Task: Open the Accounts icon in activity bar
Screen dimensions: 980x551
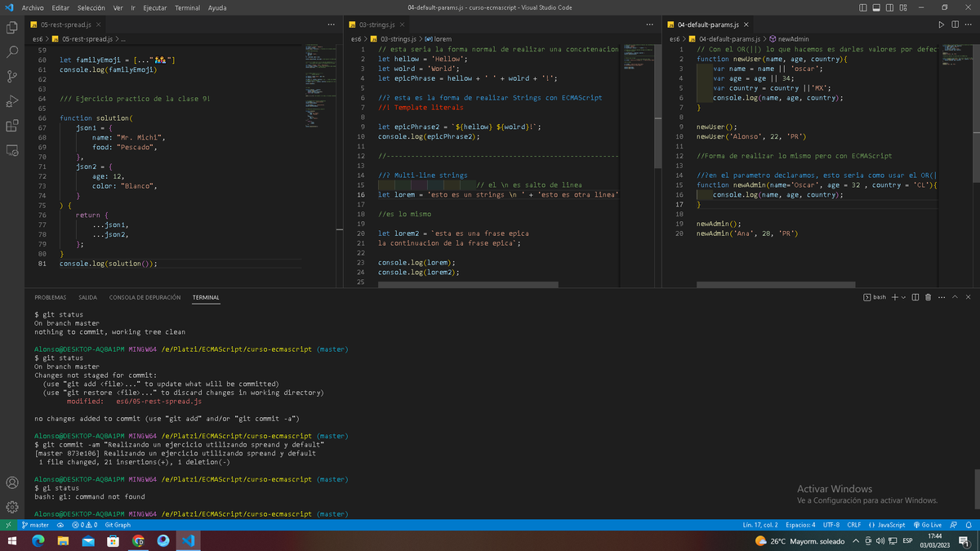Action: click(12, 482)
